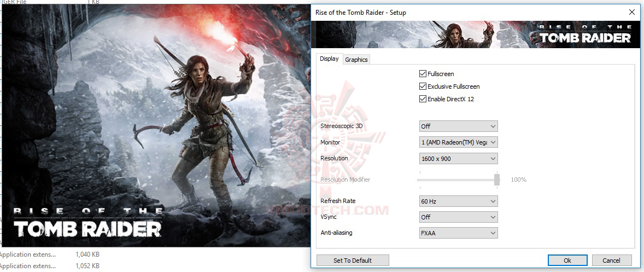The image size is (644, 272).
Task: Open the Resolution dropdown showing 1600 x 900
Action: click(x=458, y=158)
